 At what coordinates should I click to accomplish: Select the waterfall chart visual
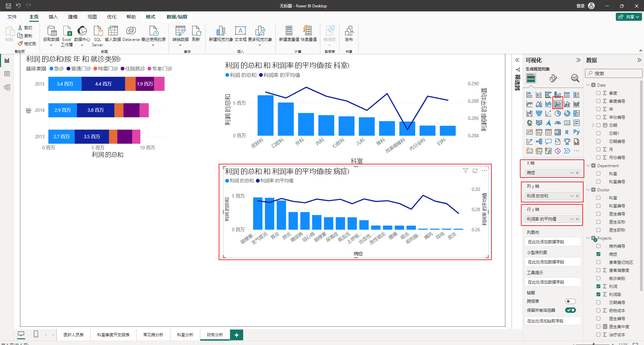529,113
